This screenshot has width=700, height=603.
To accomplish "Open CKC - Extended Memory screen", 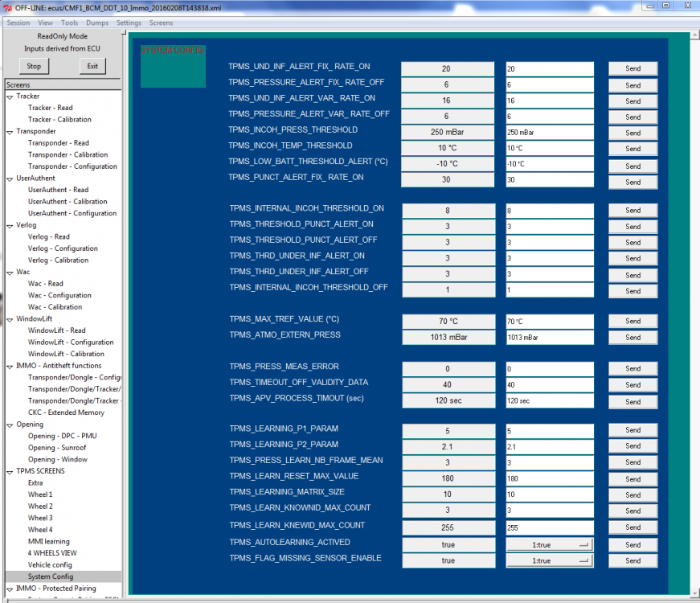I will [66, 412].
